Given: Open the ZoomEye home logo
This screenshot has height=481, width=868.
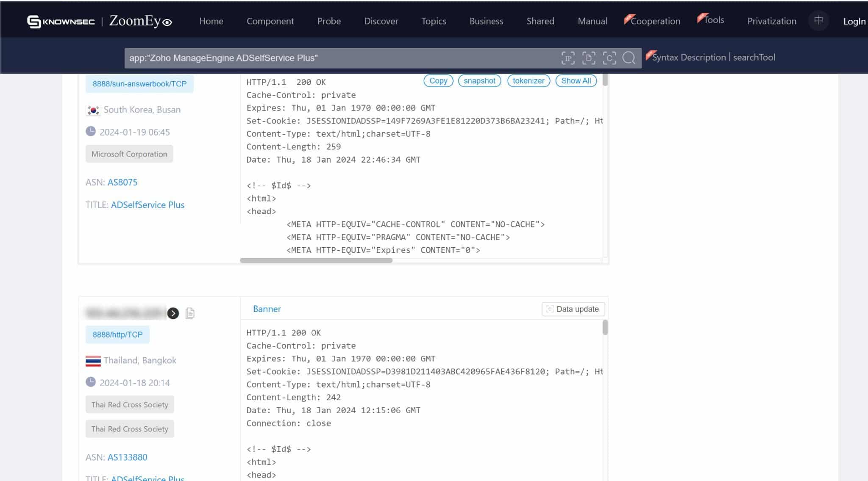Looking at the screenshot, I should [x=140, y=21].
